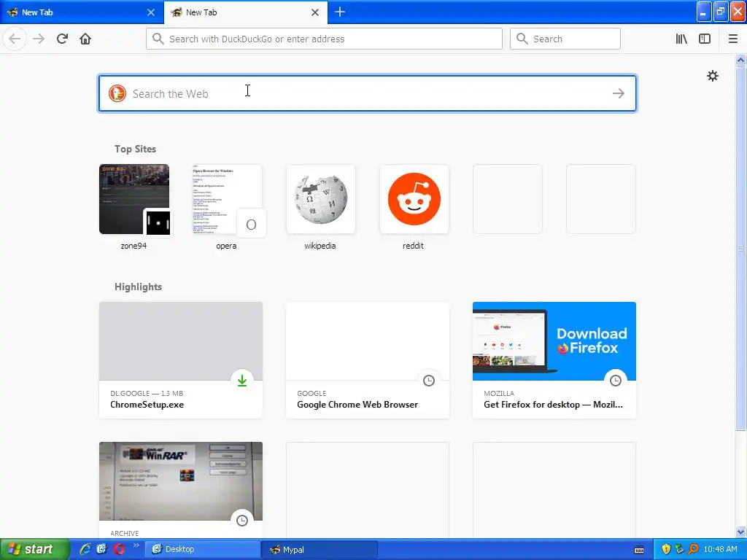Focus the DuckDuckGo address bar
Image resolution: width=747 pixels, height=560 pixels.
(324, 39)
